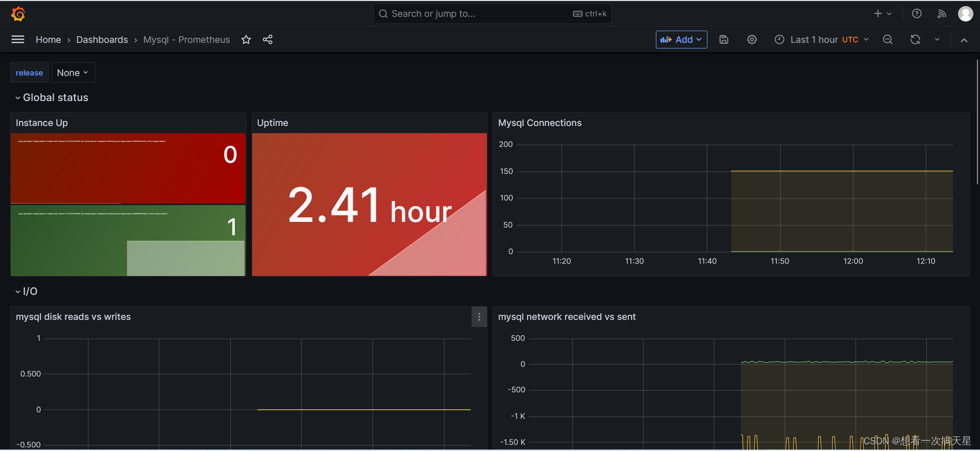Click the red Instance Up 0 stat
The image size is (980, 451).
point(128,168)
